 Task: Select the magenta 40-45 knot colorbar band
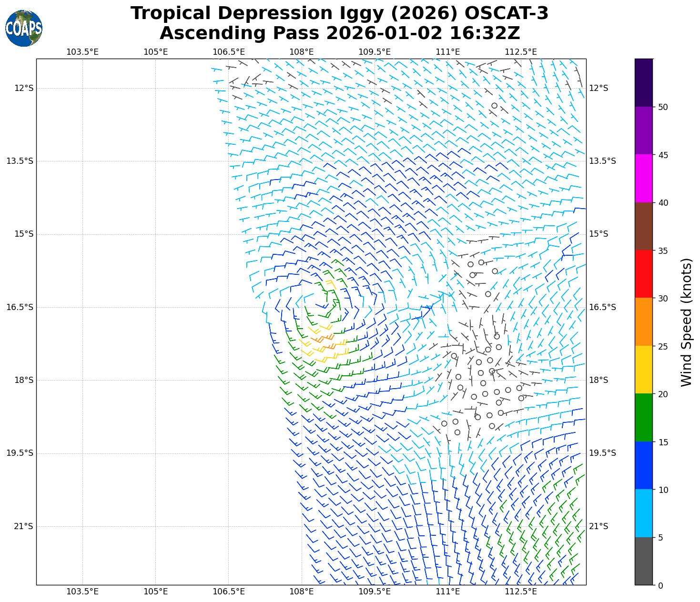click(643, 178)
